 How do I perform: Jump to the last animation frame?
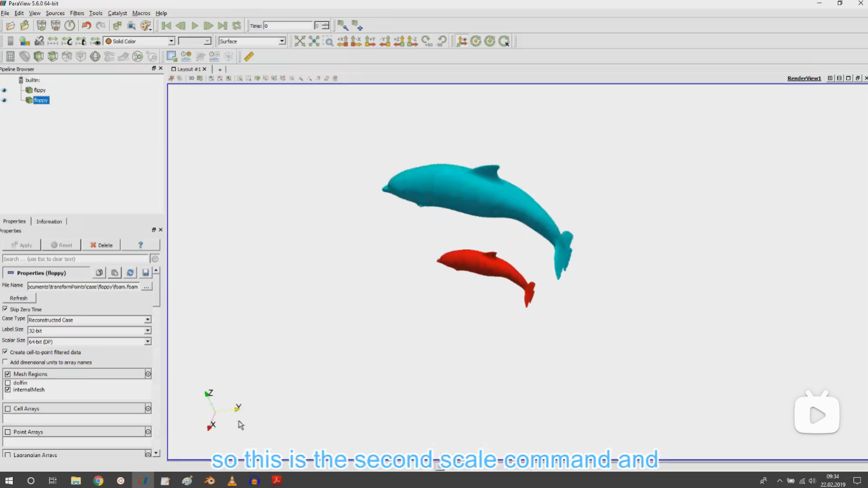(x=223, y=25)
